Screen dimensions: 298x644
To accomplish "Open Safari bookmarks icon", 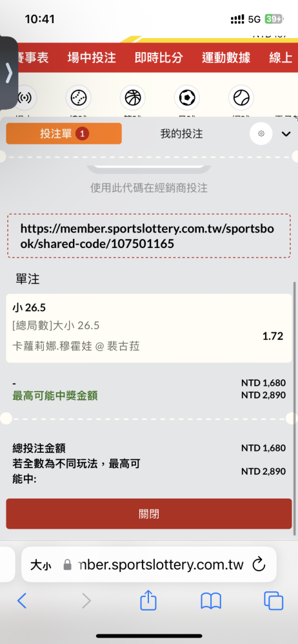I will (x=211, y=601).
